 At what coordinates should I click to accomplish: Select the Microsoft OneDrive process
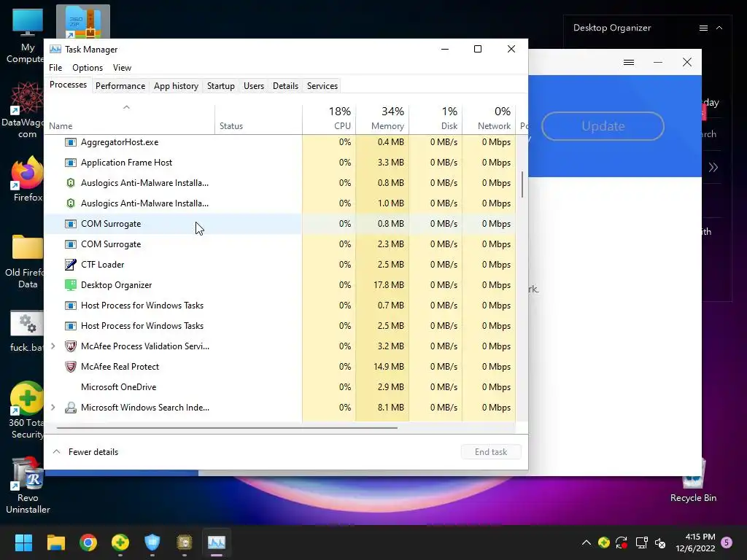(x=279, y=387)
